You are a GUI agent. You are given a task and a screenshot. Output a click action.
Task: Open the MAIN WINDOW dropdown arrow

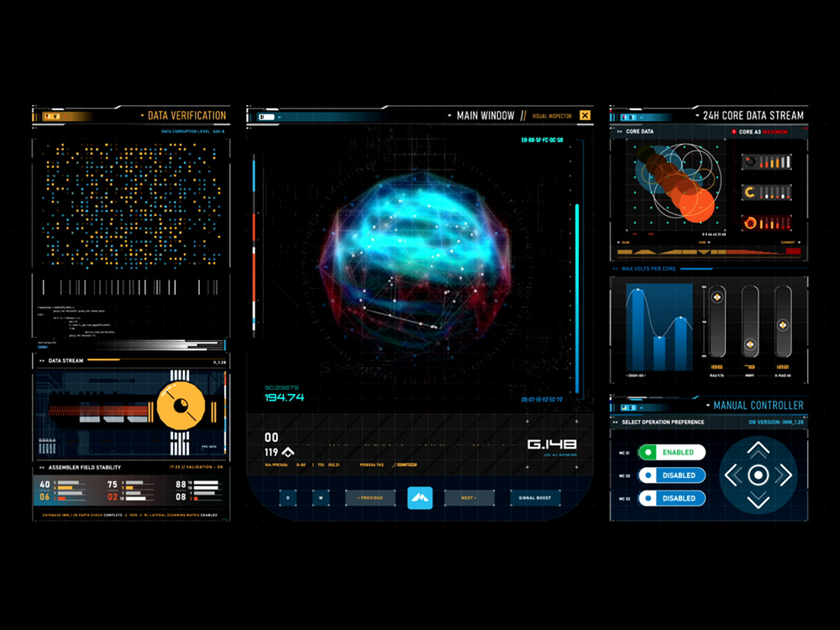[449, 115]
